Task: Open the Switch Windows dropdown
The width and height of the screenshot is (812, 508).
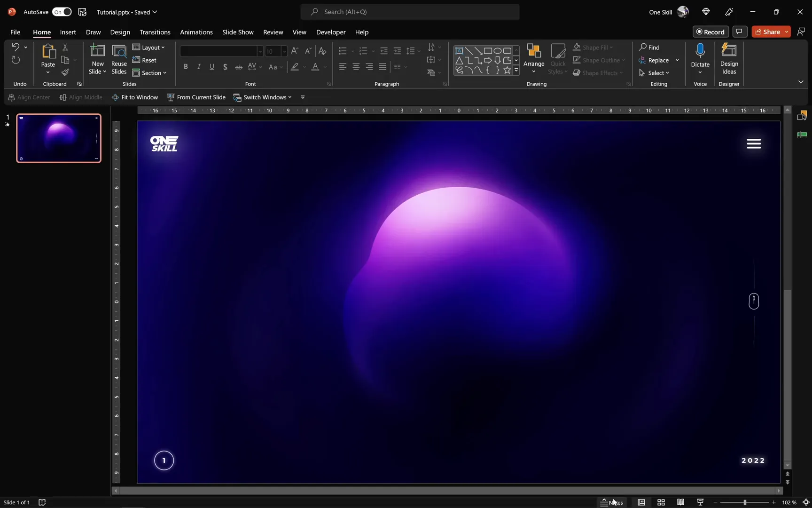Action: 263,97
